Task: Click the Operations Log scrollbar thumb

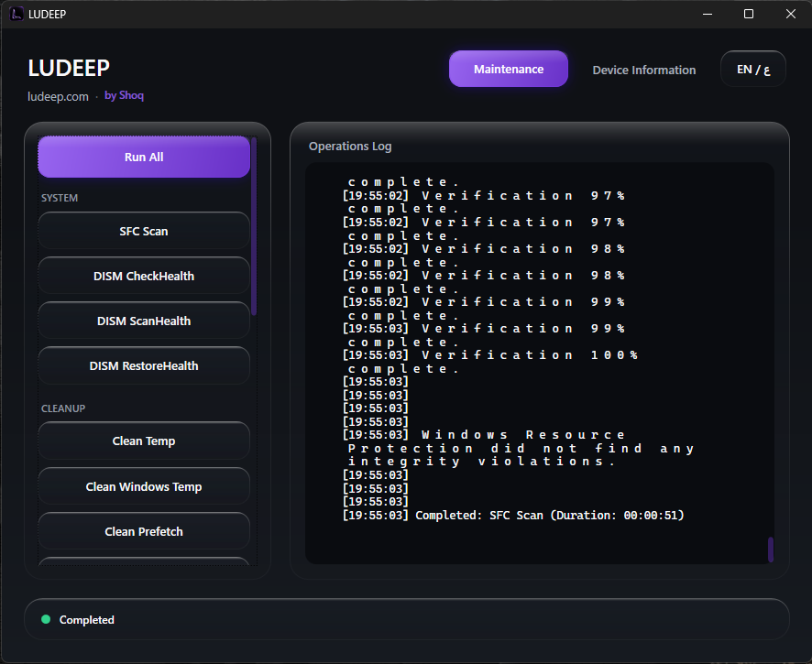Action: point(771,550)
